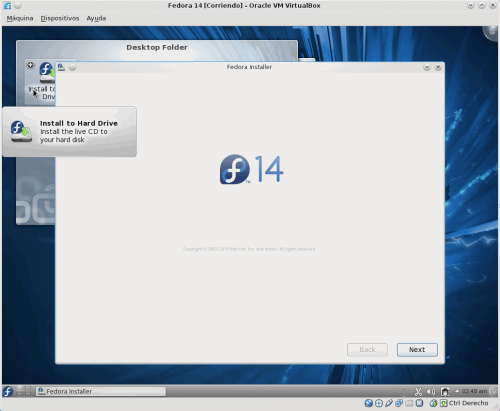This screenshot has height=411, width=500.
Task: Select the Fedora Installer taskbar entry
Action: click(101, 391)
